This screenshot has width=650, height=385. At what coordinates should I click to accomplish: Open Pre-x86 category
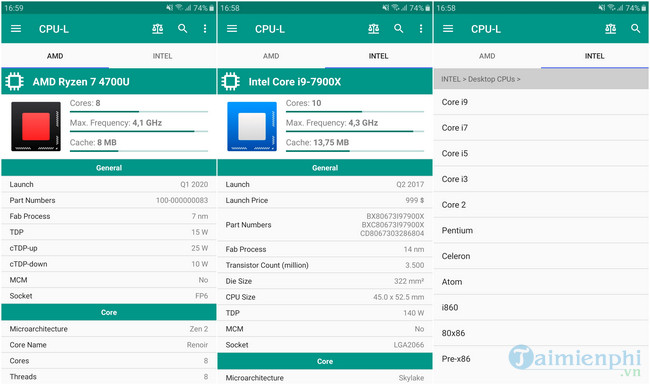(541, 359)
